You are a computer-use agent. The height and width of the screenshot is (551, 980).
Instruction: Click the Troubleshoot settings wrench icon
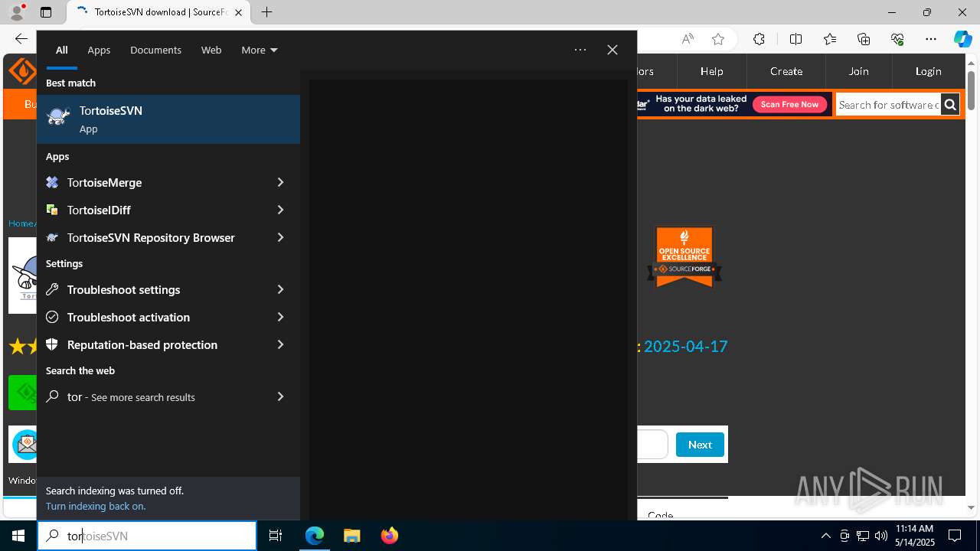pos(52,289)
